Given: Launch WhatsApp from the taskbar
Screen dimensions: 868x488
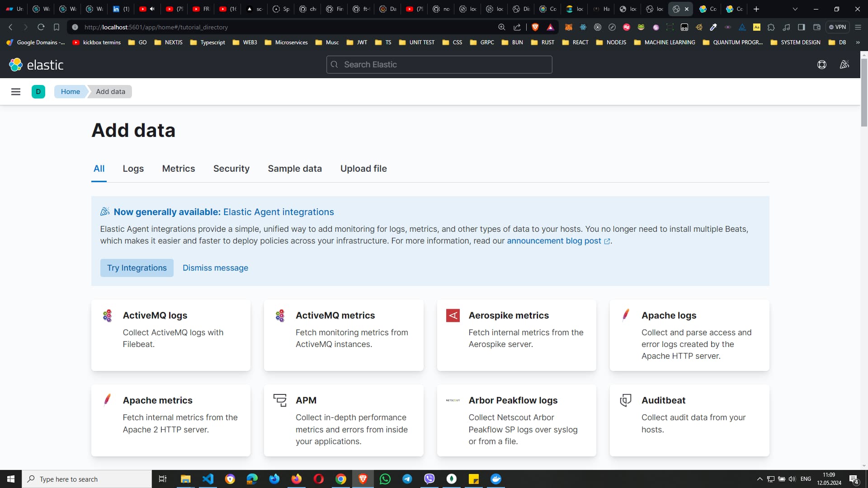Looking at the screenshot, I should pyautogui.click(x=385, y=479).
